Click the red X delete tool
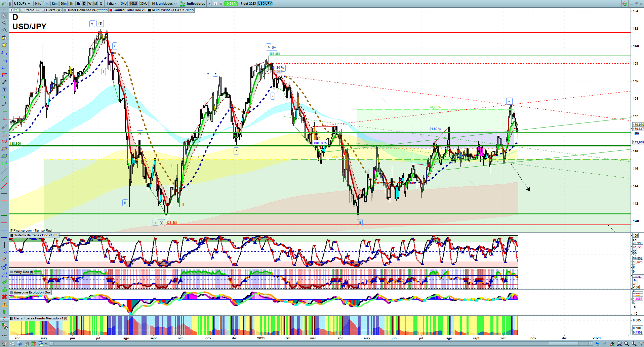Image resolution: width=644 pixels, height=347 pixels. coord(4,297)
